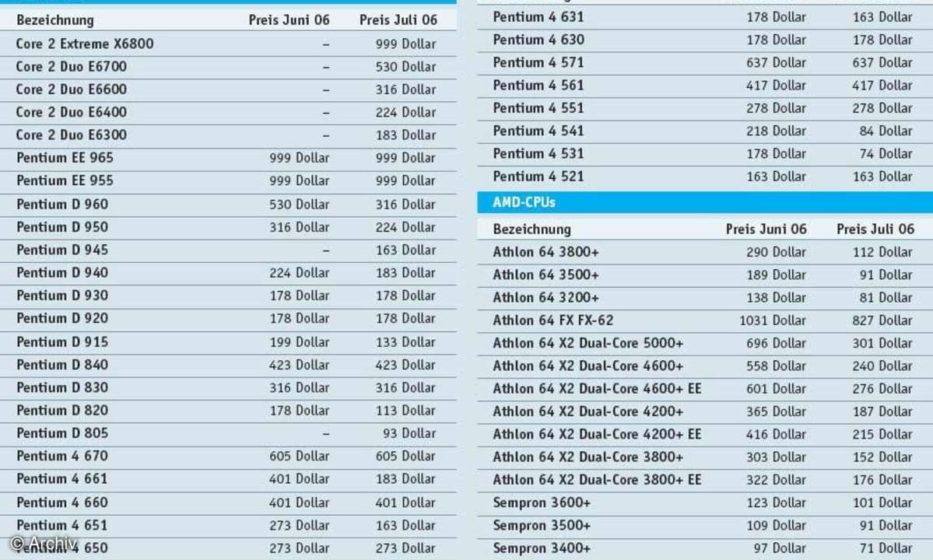Click the "365 Dollar" price value
Viewport: 933px width, 560px height.
coord(776,411)
